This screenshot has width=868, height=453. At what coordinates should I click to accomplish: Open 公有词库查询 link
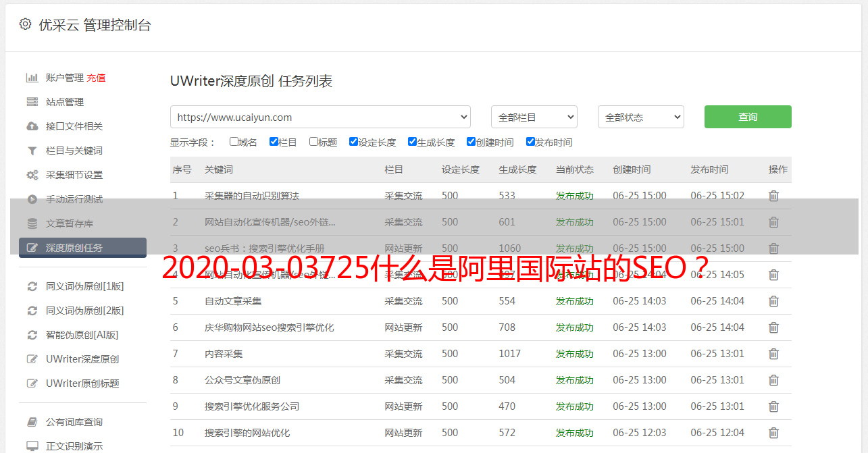[x=74, y=422]
